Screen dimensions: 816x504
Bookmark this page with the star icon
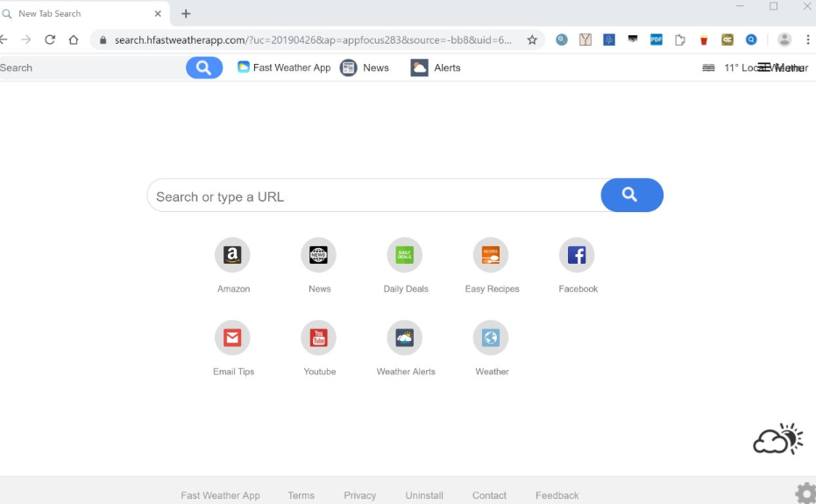(532, 39)
